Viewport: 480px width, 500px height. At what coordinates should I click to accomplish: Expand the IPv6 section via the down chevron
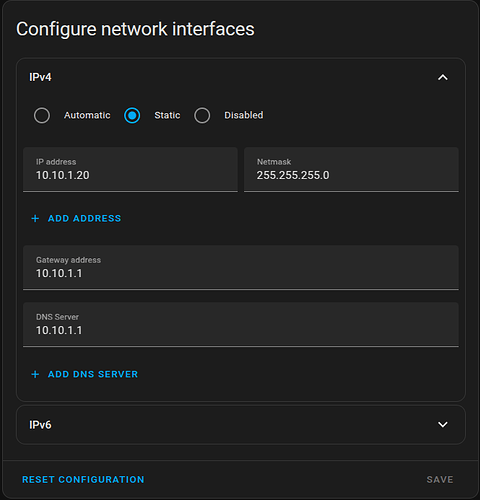[x=443, y=425]
